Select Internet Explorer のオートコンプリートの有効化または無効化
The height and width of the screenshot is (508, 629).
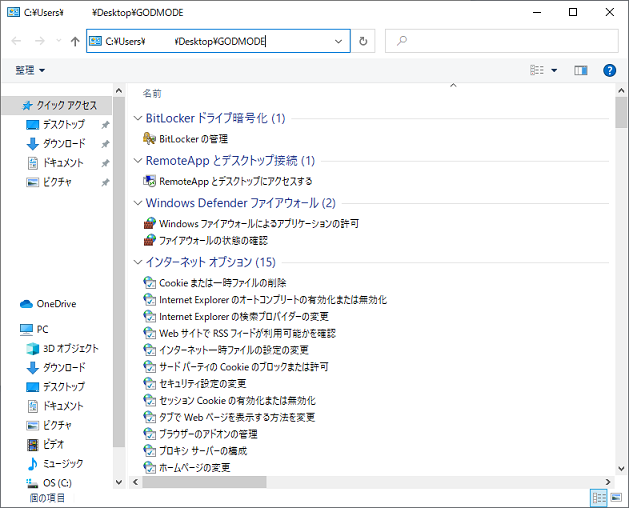pos(273,300)
